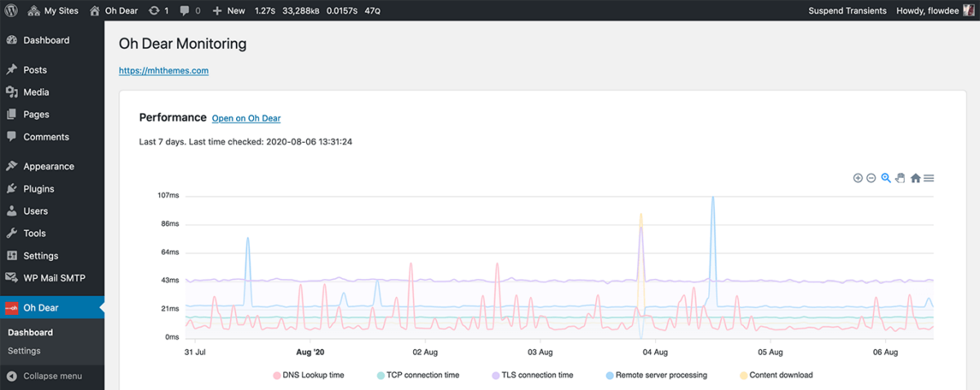Open Oh Dear Settings submenu item
This screenshot has height=390, width=980.
pyautogui.click(x=24, y=351)
